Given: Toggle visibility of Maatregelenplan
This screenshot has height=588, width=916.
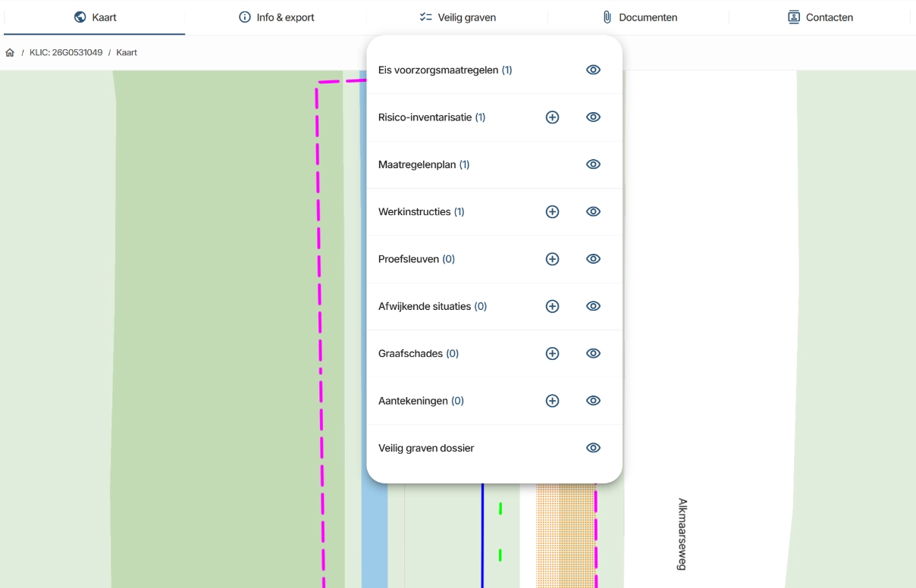Looking at the screenshot, I should click(x=593, y=164).
